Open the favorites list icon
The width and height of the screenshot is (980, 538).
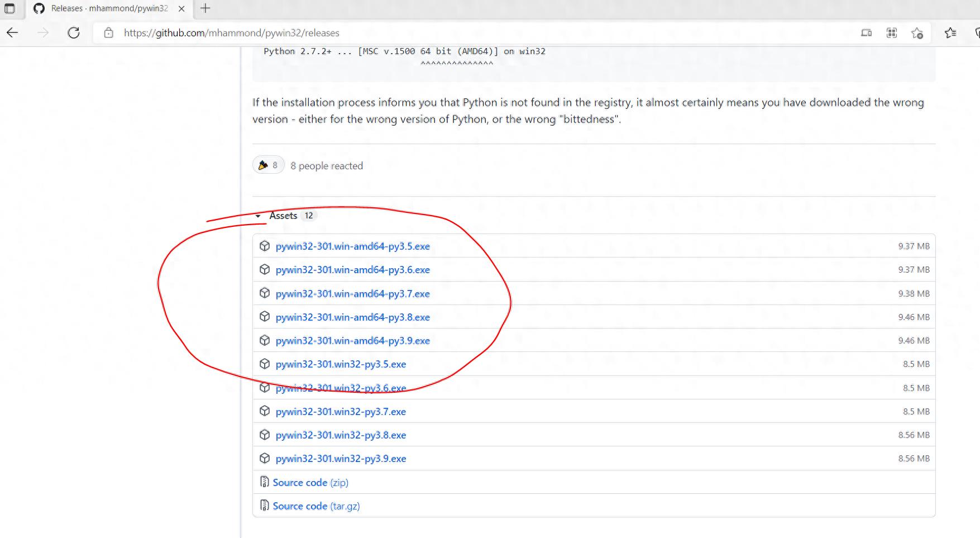pos(950,33)
